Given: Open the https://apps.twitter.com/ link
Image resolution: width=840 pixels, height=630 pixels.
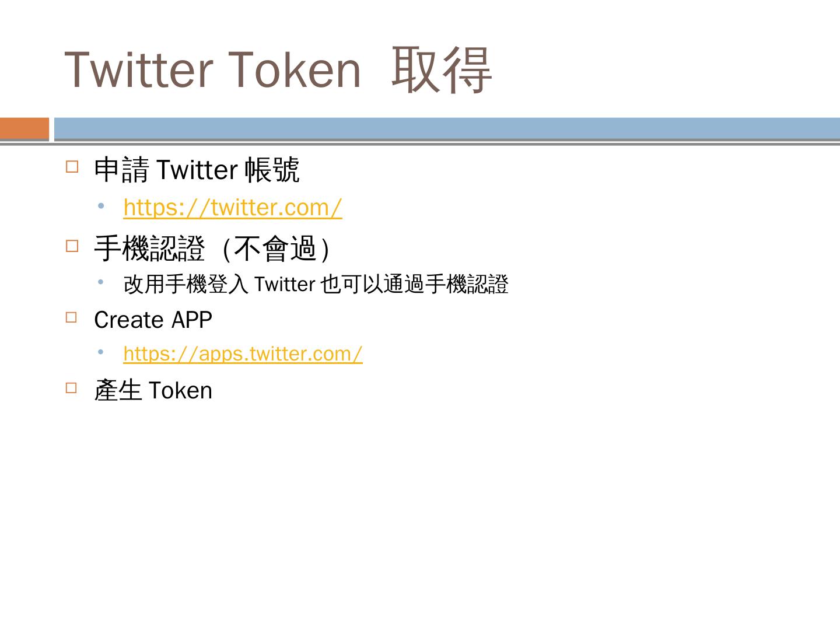Looking at the screenshot, I should tap(243, 353).
